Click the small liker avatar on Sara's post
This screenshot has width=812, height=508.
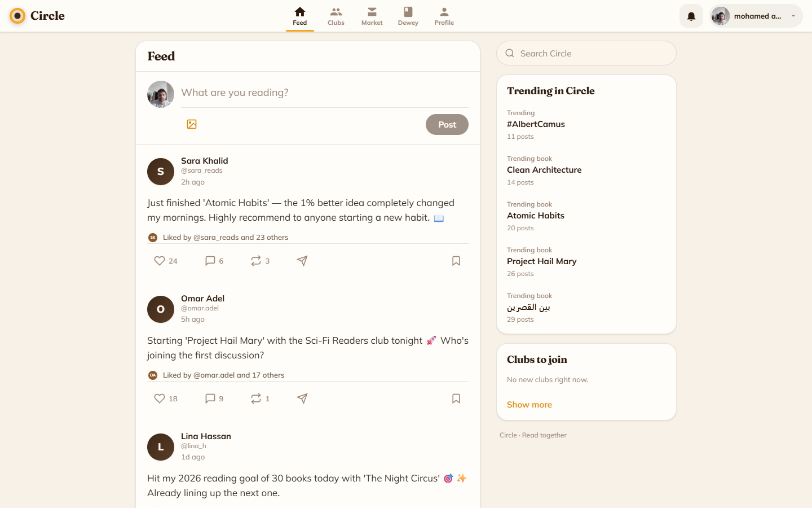153,238
